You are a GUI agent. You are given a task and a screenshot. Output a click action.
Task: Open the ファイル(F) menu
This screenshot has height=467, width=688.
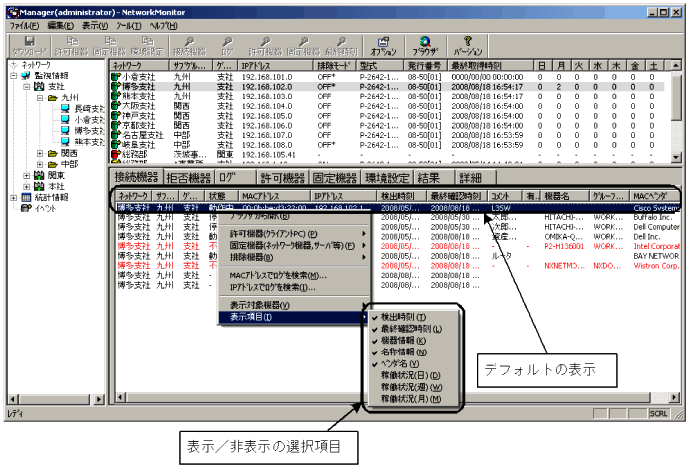(25, 25)
